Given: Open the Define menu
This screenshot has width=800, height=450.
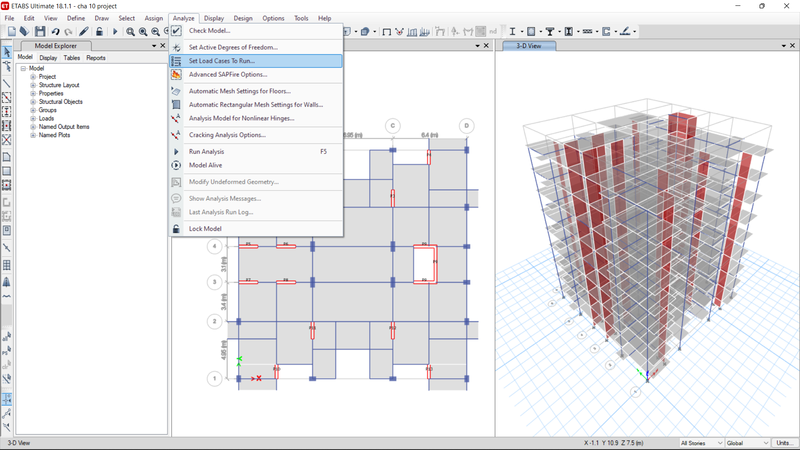Looking at the screenshot, I should [x=76, y=18].
